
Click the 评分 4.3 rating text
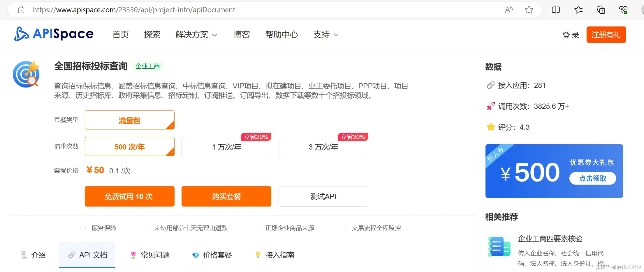514,127
